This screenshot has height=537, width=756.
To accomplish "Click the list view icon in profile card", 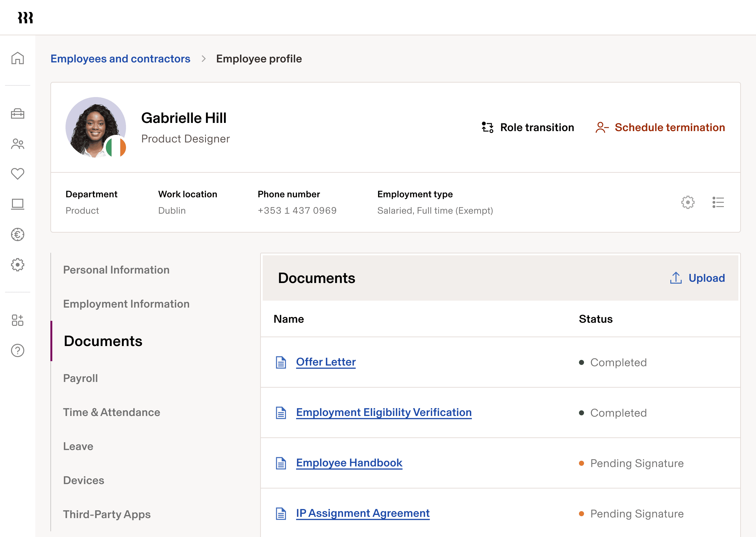I will 718,202.
